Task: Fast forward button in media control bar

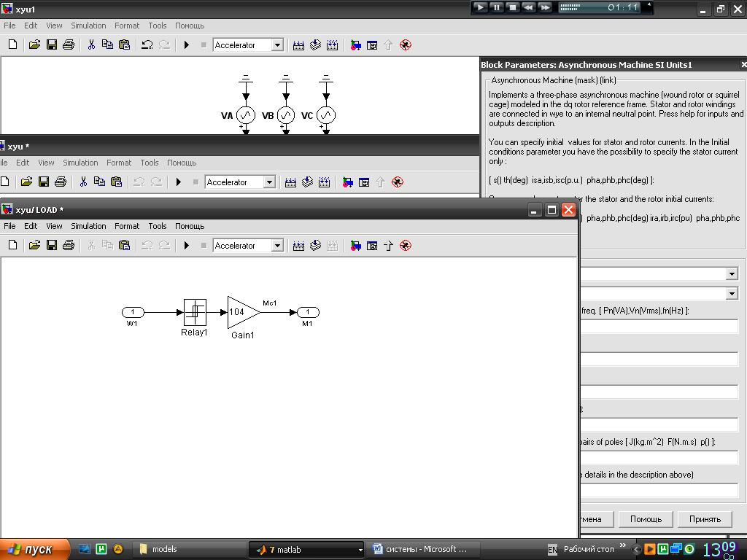Action: (545, 7)
